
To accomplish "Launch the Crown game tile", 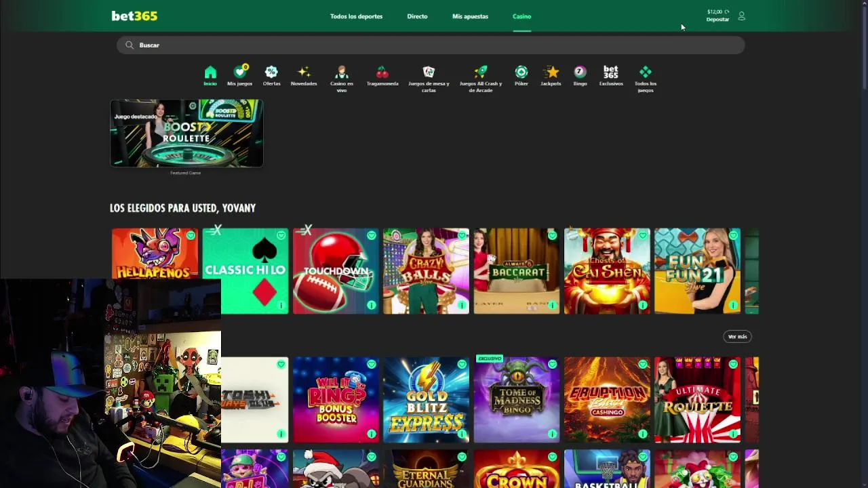I will point(517,469).
